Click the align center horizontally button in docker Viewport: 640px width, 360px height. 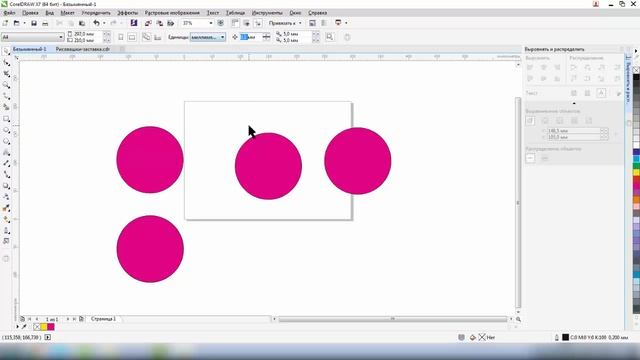click(544, 67)
